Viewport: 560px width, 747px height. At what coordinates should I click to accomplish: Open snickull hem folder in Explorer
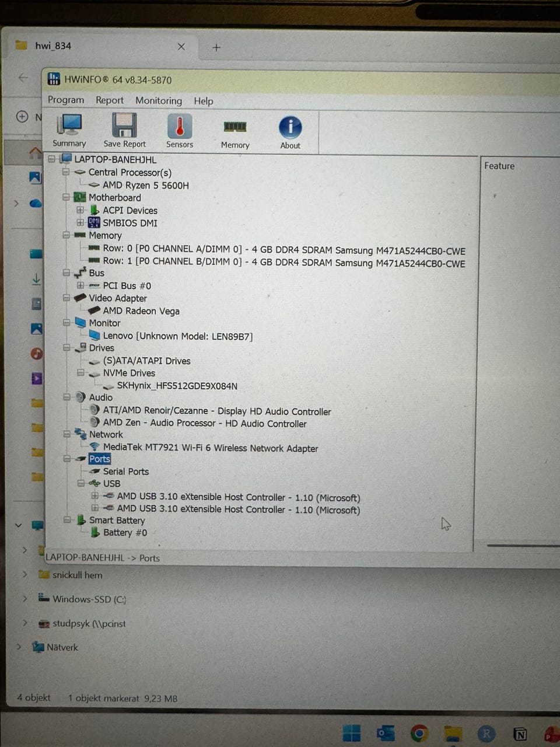point(77,575)
